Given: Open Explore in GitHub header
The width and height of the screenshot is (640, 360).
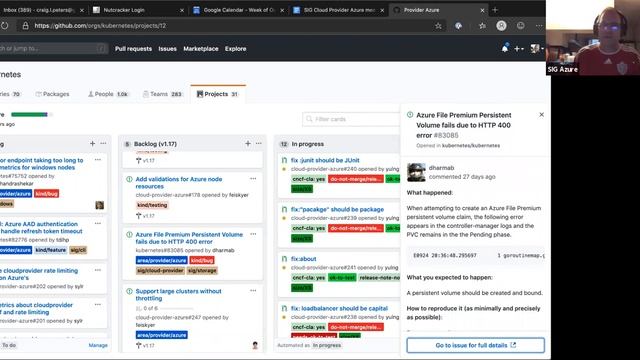Looking at the screenshot, I should (x=236, y=49).
